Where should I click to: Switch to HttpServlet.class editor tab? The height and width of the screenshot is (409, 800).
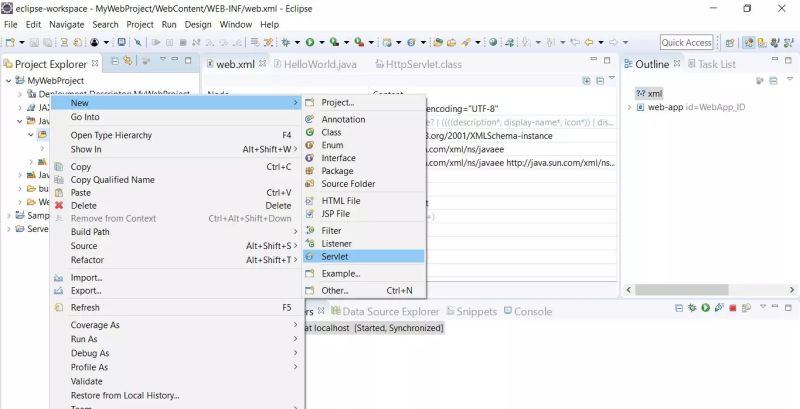click(418, 64)
